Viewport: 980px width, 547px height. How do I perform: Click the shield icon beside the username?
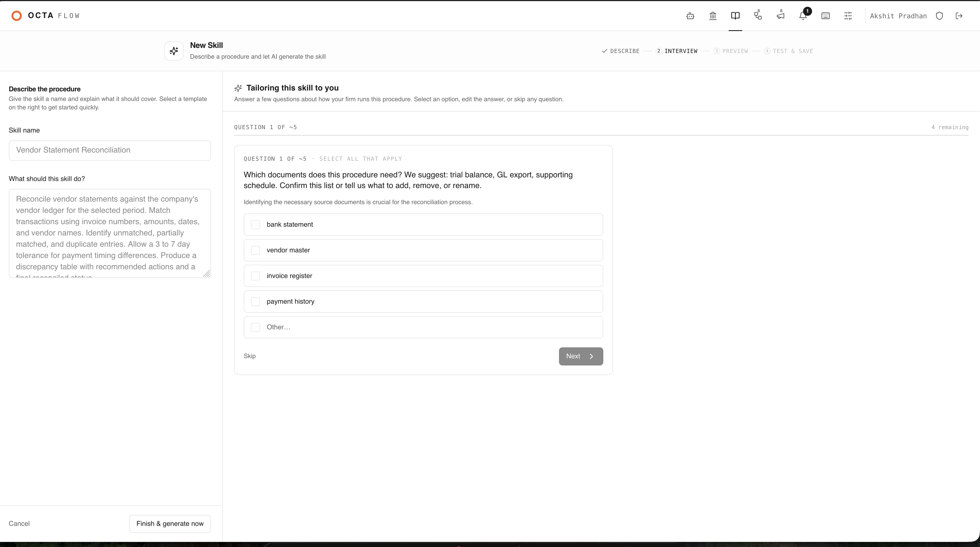click(939, 16)
